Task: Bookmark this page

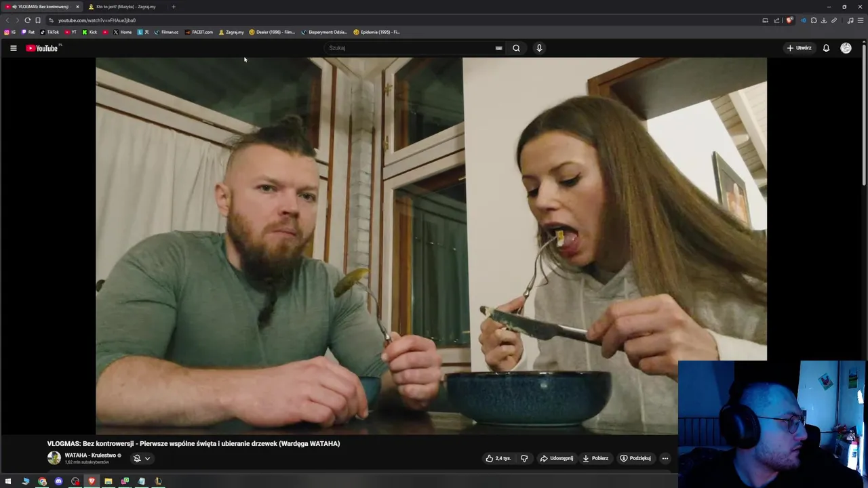Action: coord(38,20)
